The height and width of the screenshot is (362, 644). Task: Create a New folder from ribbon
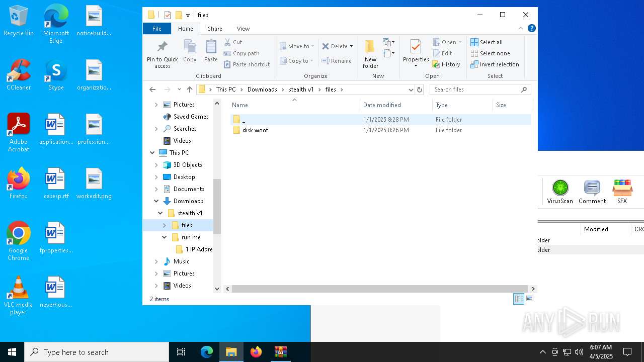[x=370, y=54]
